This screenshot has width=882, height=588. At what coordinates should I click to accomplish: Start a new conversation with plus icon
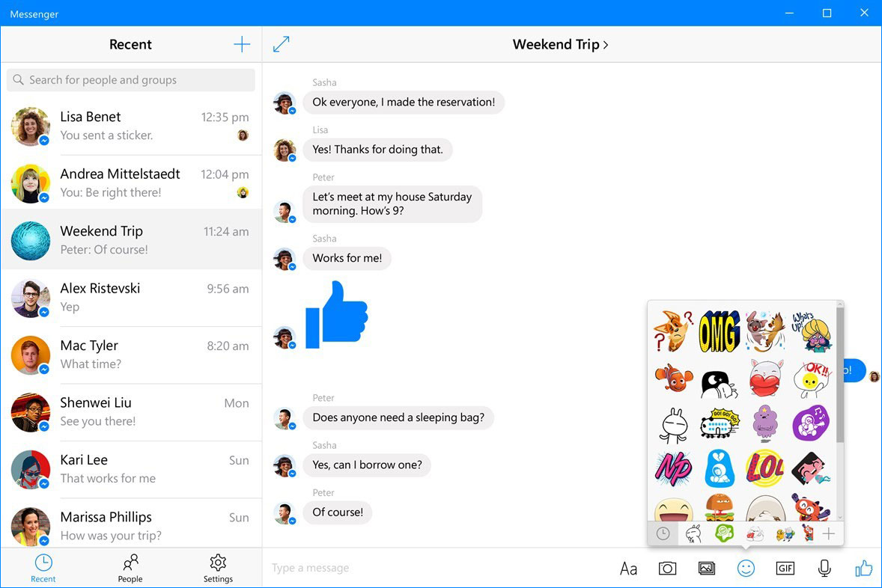pyautogui.click(x=241, y=44)
